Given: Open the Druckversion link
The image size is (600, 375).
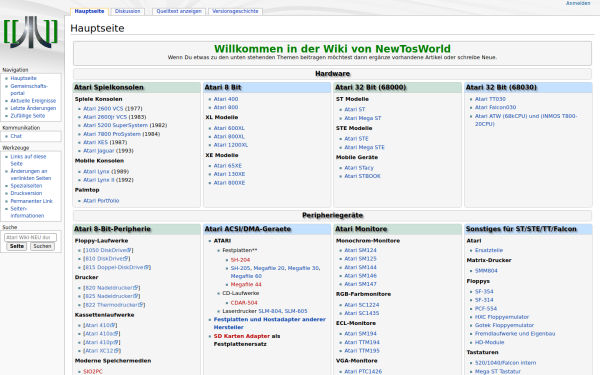Looking at the screenshot, I should 26,193.
